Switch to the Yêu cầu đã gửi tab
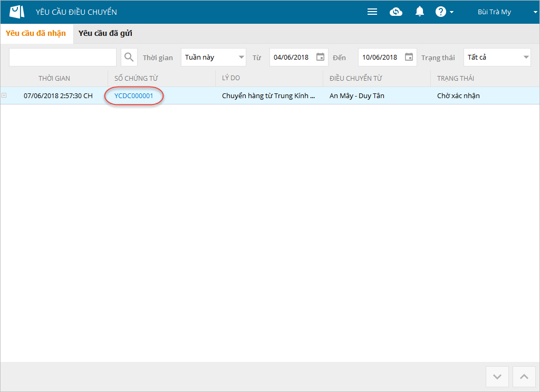540x392 pixels. pos(105,33)
